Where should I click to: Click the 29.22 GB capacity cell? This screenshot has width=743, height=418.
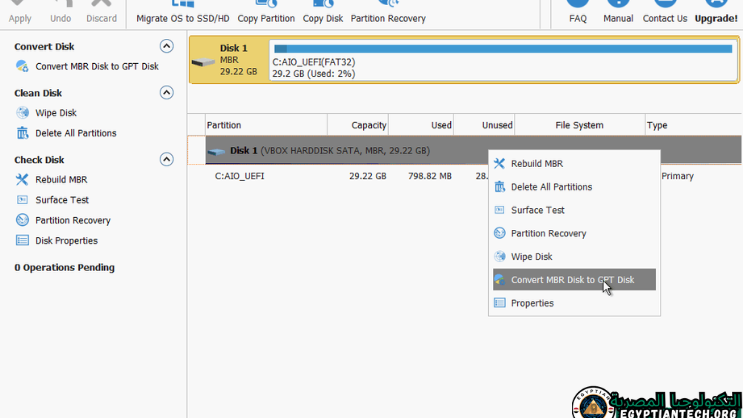click(x=368, y=176)
